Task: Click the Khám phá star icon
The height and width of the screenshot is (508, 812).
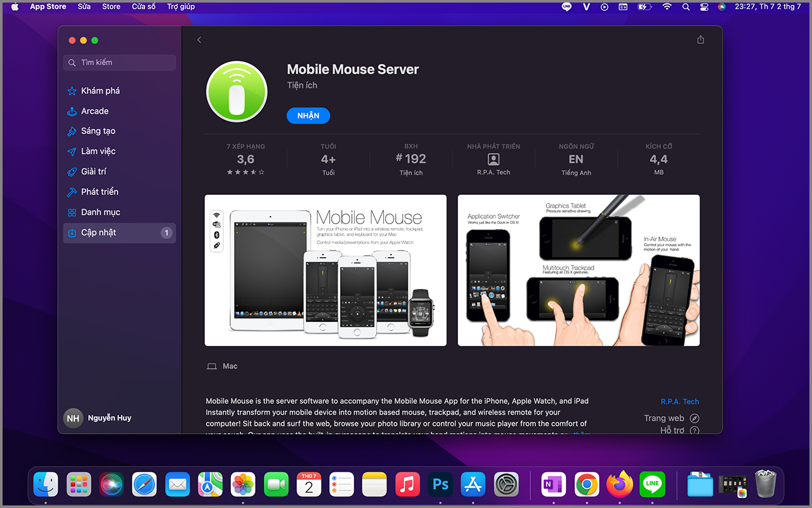Action: pos(72,91)
